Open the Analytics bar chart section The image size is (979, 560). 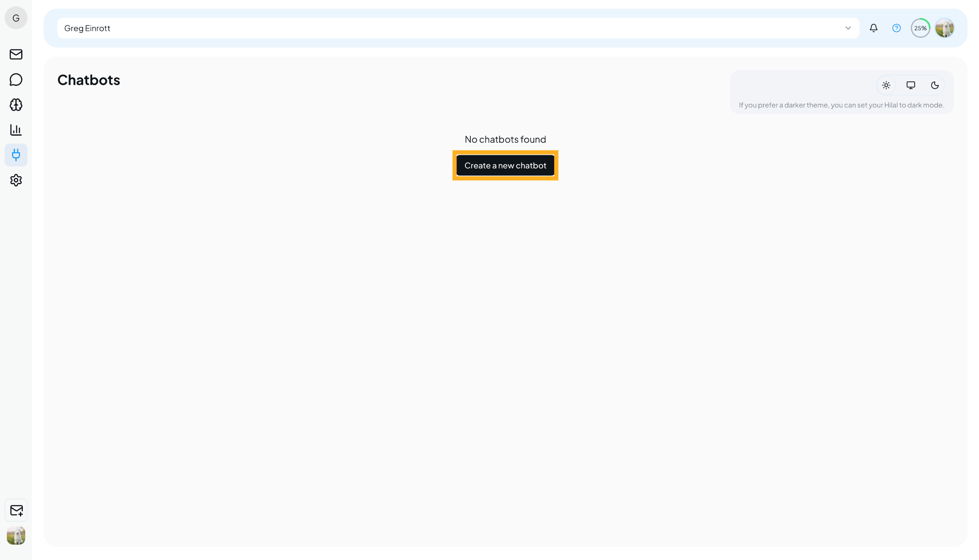pyautogui.click(x=16, y=130)
